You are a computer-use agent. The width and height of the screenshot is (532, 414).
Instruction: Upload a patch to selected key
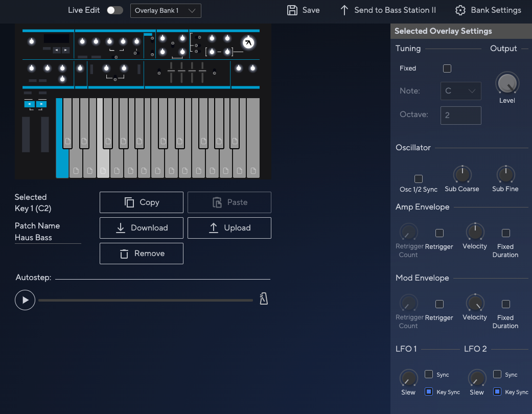pos(229,228)
